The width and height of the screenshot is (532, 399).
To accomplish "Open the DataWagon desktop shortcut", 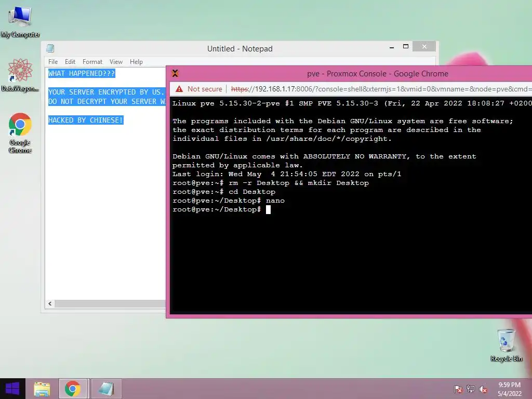I will pyautogui.click(x=20, y=75).
